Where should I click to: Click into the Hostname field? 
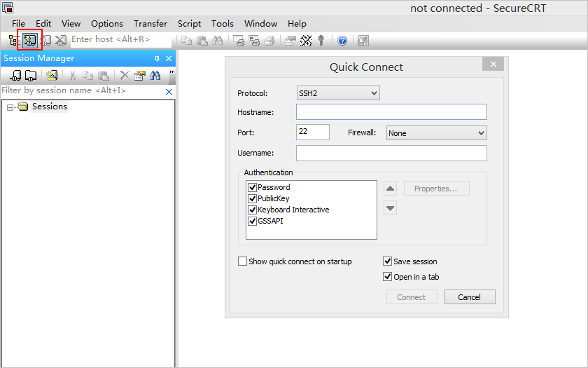coord(391,112)
